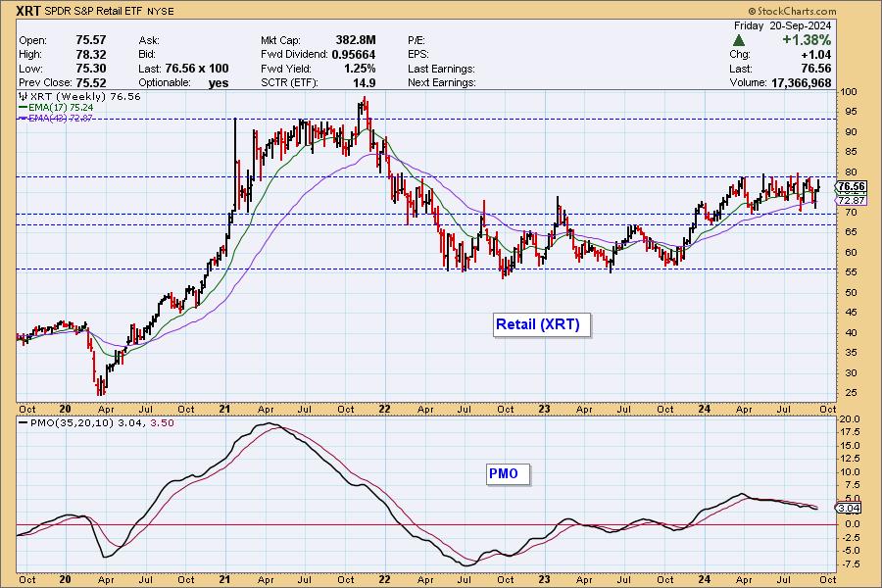The height and width of the screenshot is (588, 882).
Task: Click the 20.0 label on the PMO axis
Action: point(850,419)
